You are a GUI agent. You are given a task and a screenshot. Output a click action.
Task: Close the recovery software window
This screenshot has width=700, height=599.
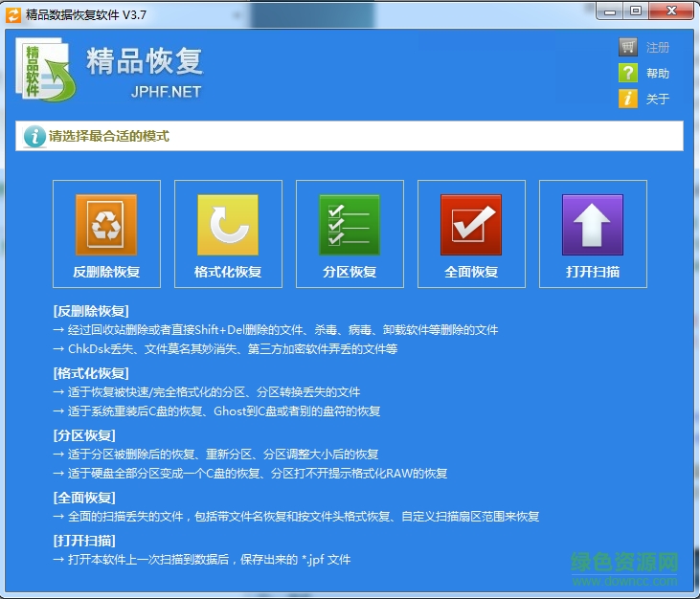(x=671, y=11)
